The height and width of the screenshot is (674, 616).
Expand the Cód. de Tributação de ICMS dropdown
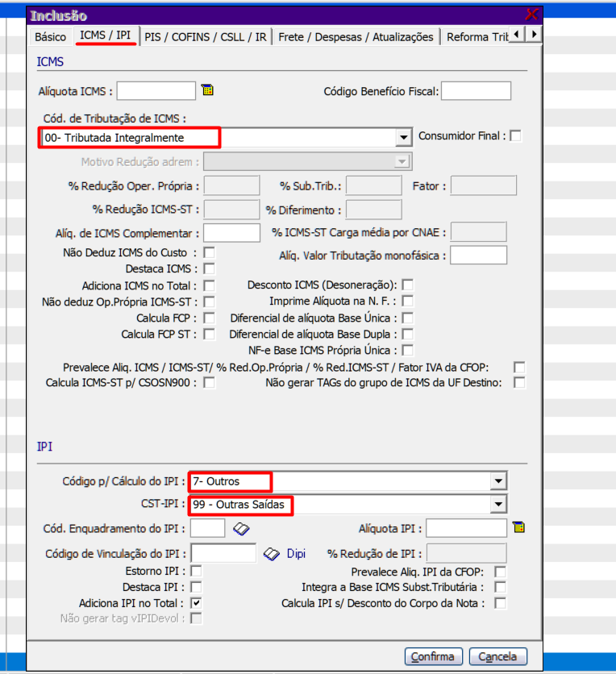pyautogui.click(x=404, y=138)
